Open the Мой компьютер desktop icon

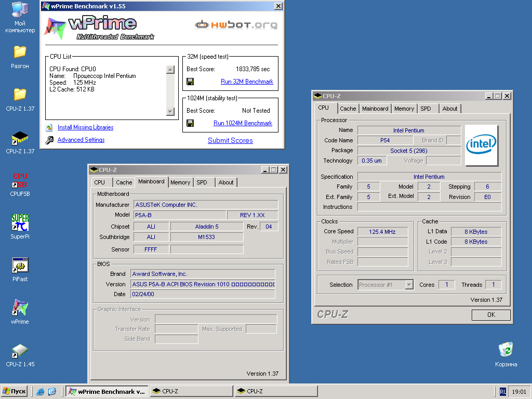pyautogui.click(x=20, y=9)
